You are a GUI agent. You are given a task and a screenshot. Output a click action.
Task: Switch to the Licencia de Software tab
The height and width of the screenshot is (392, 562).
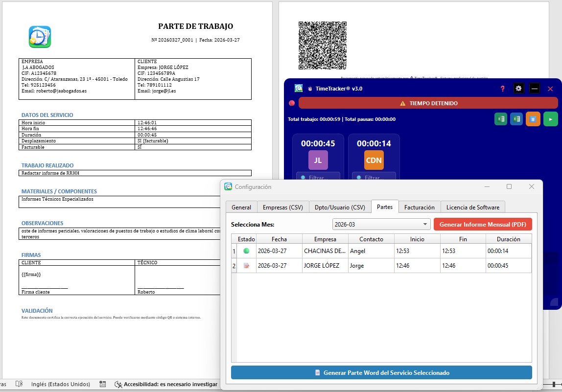tap(472, 207)
